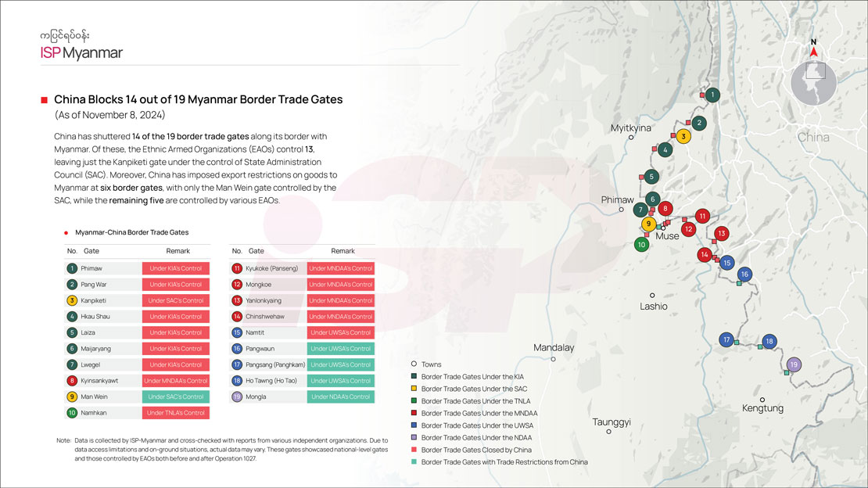Select red marker 13 on the map

pos(722,234)
